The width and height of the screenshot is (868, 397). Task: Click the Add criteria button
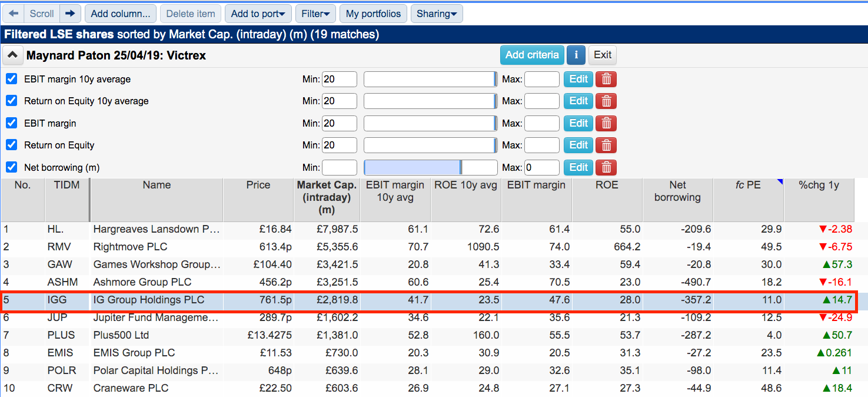tap(532, 55)
